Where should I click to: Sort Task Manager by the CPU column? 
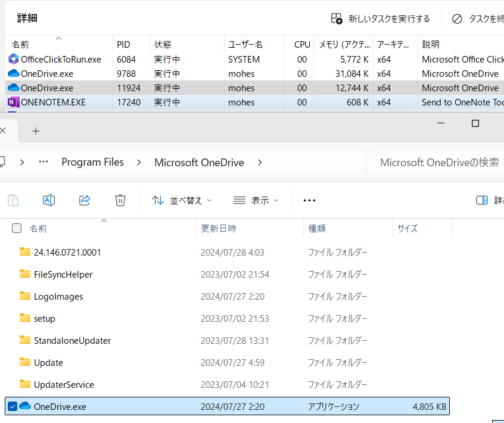pos(299,44)
